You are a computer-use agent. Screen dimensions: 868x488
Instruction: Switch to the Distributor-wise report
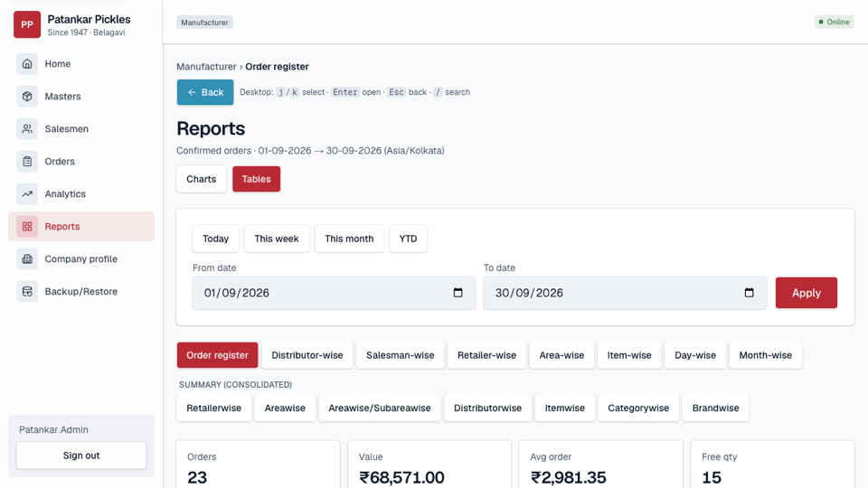307,355
